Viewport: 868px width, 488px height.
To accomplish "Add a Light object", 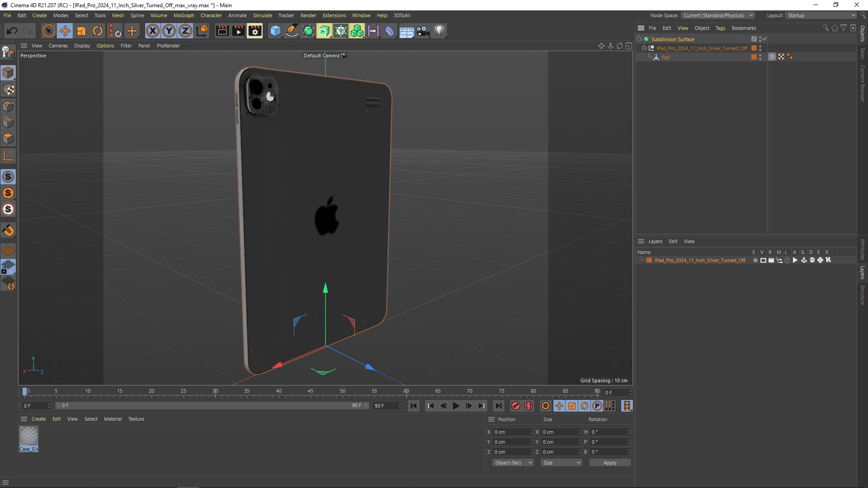I will click(x=439, y=31).
